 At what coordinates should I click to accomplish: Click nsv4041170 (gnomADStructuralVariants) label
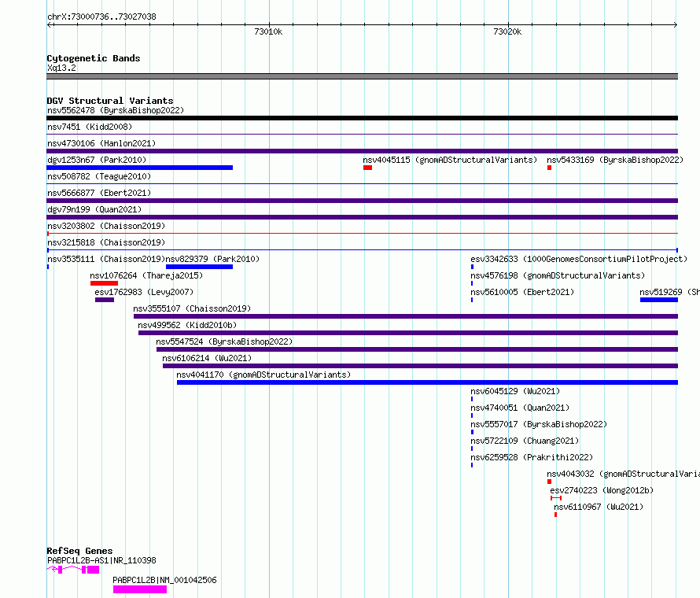(263, 375)
